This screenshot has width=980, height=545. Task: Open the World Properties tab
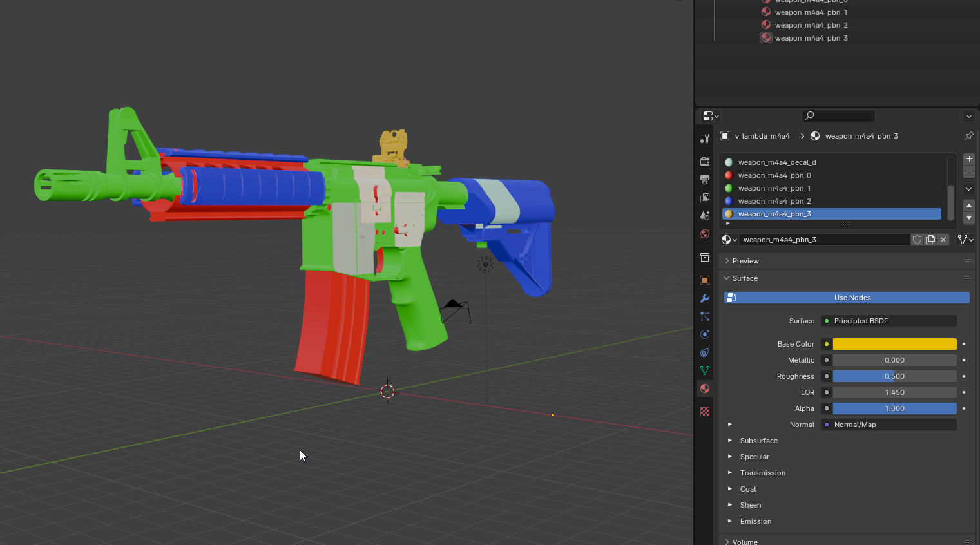[x=704, y=234]
